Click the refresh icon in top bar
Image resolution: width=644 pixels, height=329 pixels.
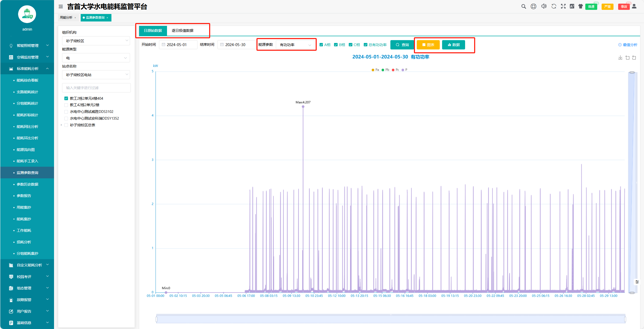(554, 6)
